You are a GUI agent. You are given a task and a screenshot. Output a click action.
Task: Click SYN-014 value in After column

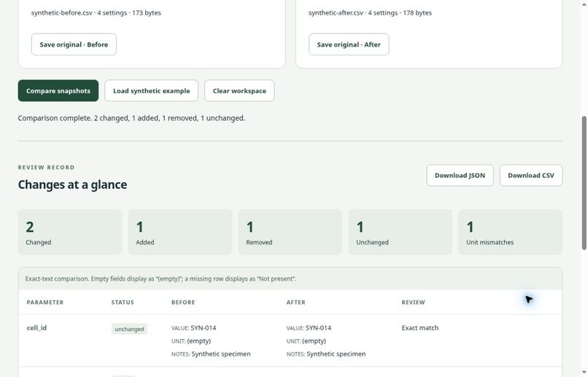click(318, 328)
